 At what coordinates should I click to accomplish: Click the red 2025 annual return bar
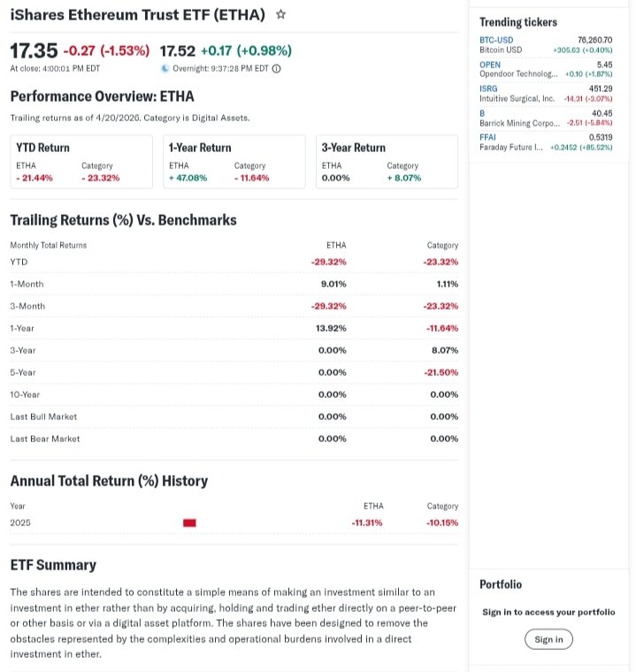coord(189,523)
